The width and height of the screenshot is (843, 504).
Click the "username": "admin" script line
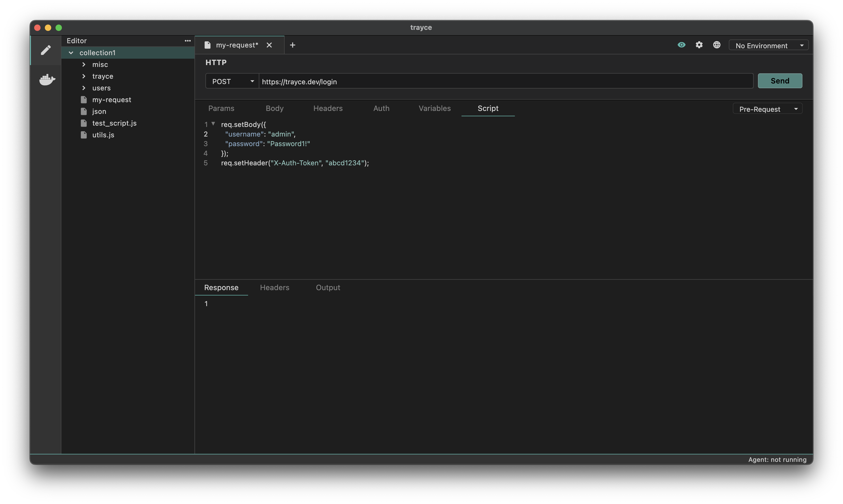[260, 134]
